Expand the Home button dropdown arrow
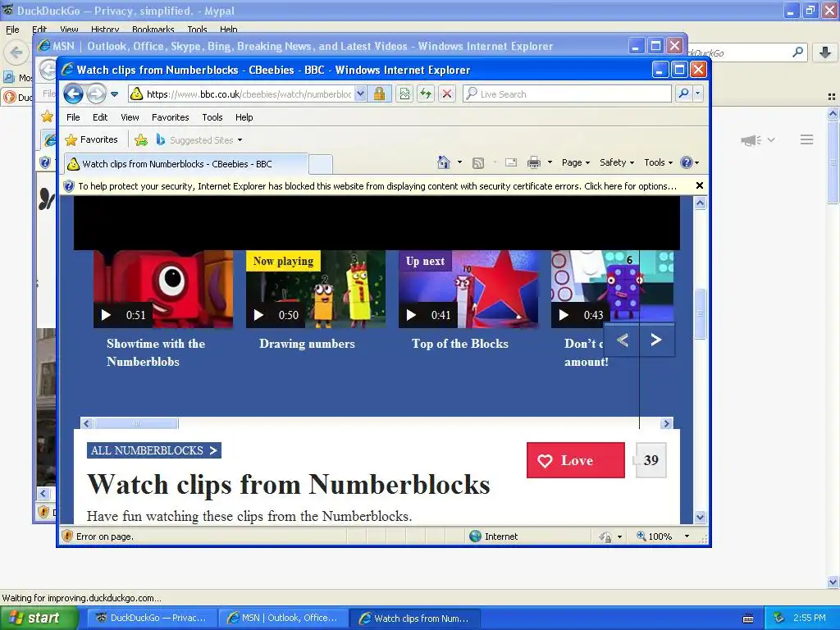The height and width of the screenshot is (630, 840). [x=459, y=162]
